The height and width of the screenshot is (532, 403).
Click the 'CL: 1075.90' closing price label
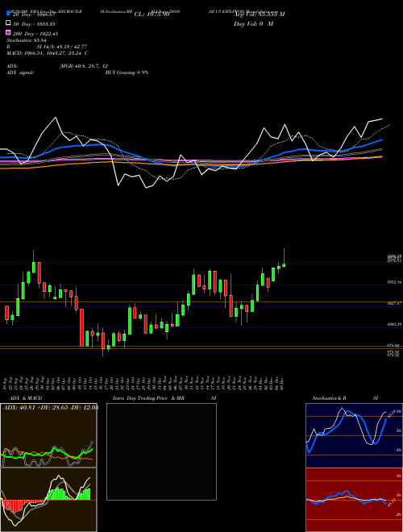coord(152,15)
